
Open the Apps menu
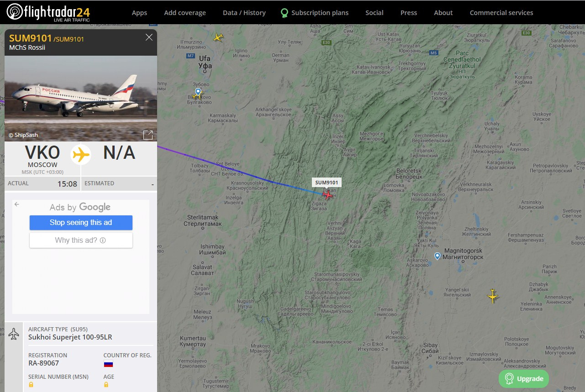click(139, 13)
